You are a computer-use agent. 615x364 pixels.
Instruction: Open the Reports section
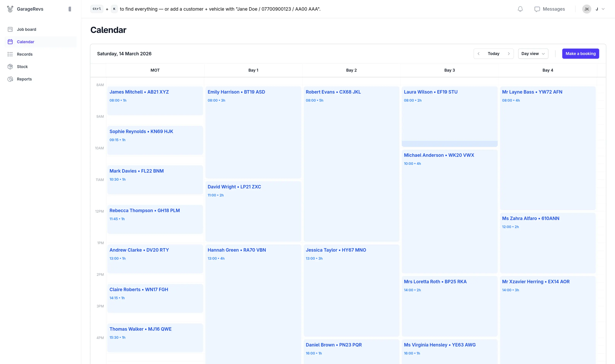click(x=24, y=79)
